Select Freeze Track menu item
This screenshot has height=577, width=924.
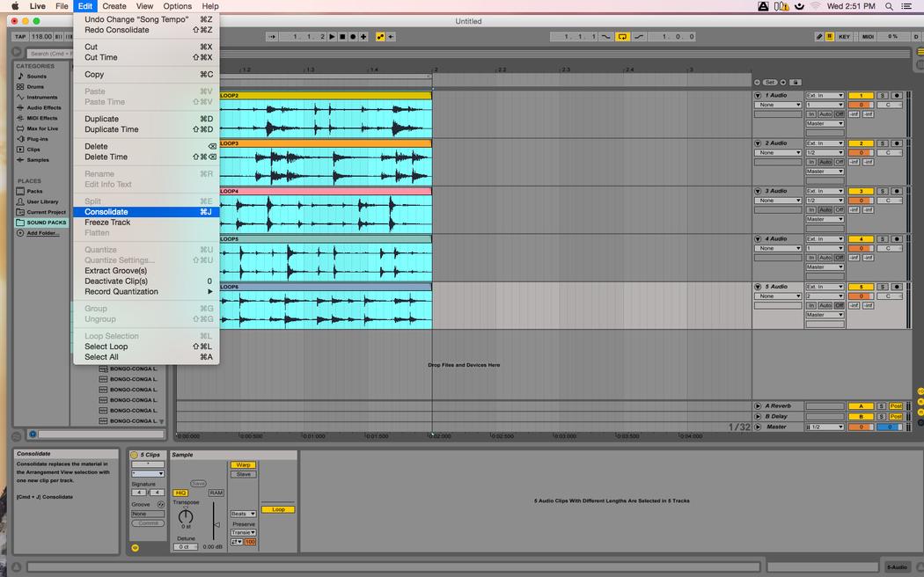coord(146,223)
